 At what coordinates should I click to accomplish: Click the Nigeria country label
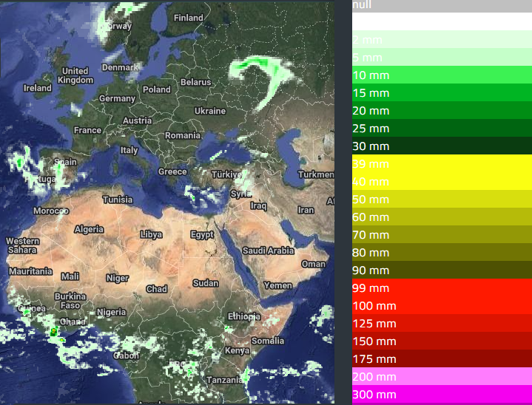click(111, 312)
